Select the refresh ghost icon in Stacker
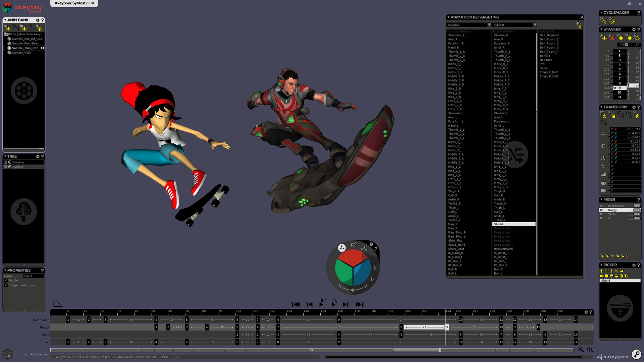 pyautogui.click(x=637, y=39)
